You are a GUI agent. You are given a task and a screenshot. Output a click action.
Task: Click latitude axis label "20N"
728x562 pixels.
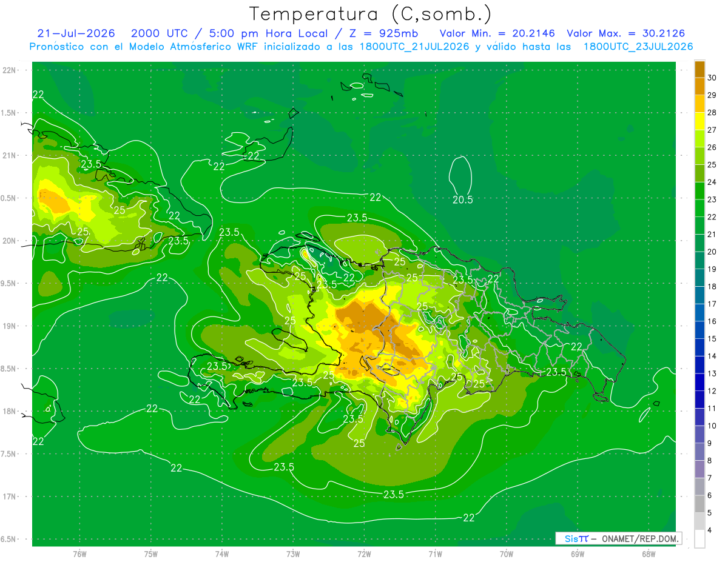click(9, 241)
